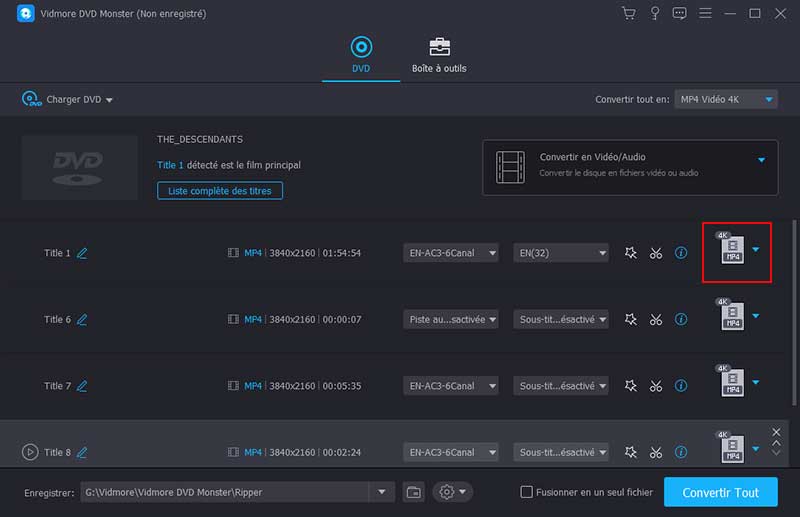Open scissors cut tool for Title 7
Screen dimensions: 800x517
pyautogui.click(x=656, y=386)
